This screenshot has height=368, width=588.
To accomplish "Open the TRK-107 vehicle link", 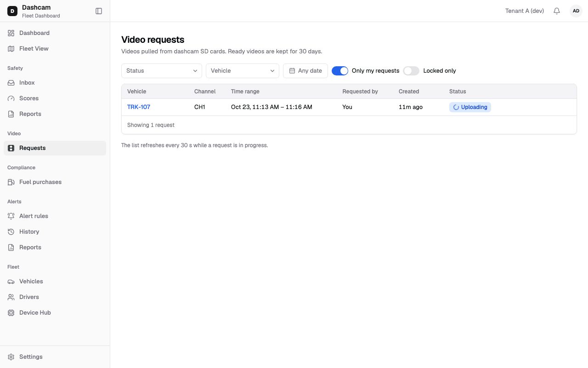I will pyautogui.click(x=139, y=107).
